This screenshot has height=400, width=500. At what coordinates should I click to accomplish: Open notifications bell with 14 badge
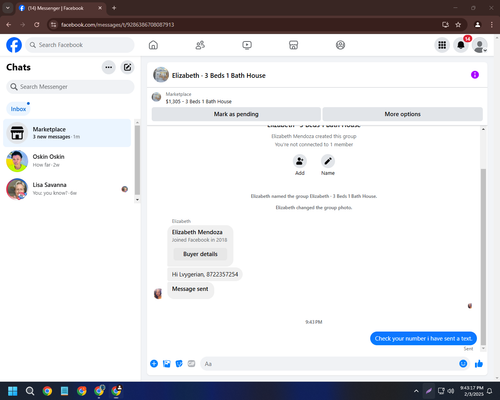[x=461, y=45]
